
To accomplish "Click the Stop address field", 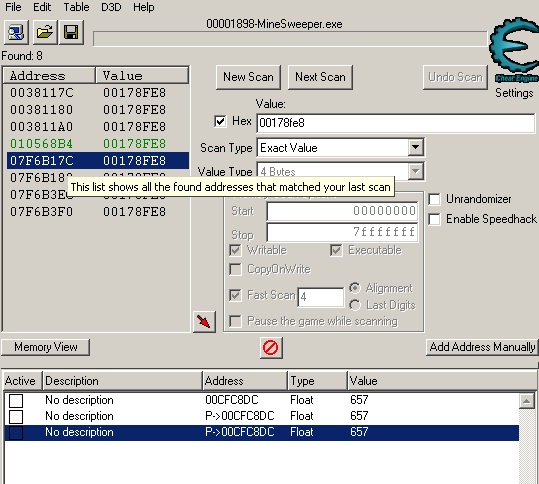I will pyautogui.click(x=342, y=232).
